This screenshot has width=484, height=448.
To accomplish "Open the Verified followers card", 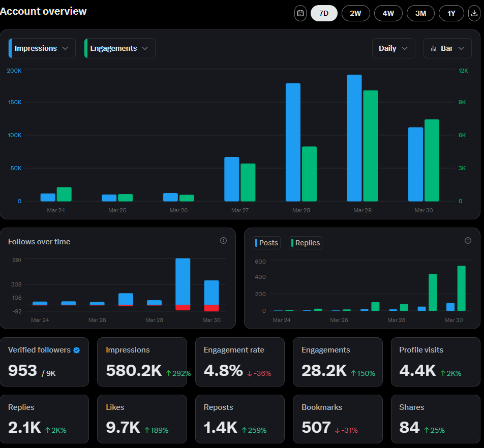I will 44,362.
